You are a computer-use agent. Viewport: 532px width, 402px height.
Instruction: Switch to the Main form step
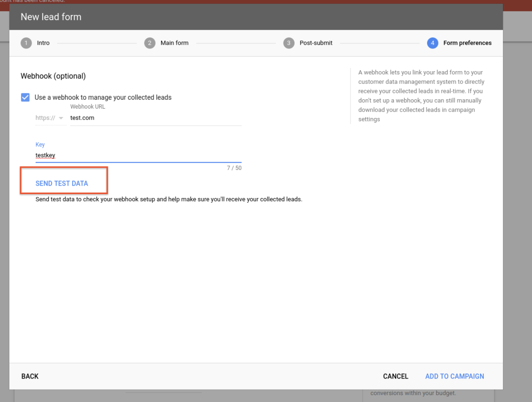(174, 43)
